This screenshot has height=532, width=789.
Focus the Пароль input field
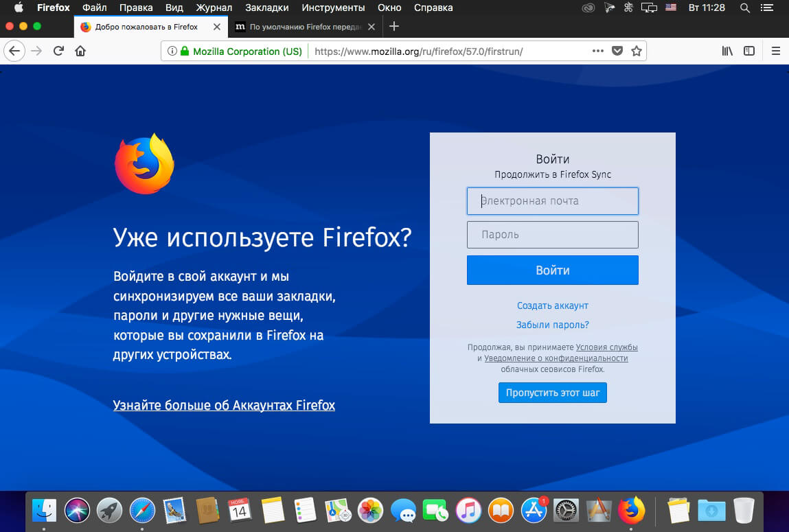point(553,235)
